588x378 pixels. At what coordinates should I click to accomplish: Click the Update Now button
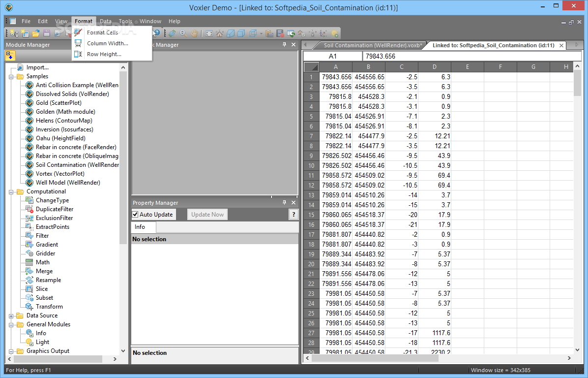[x=207, y=214]
